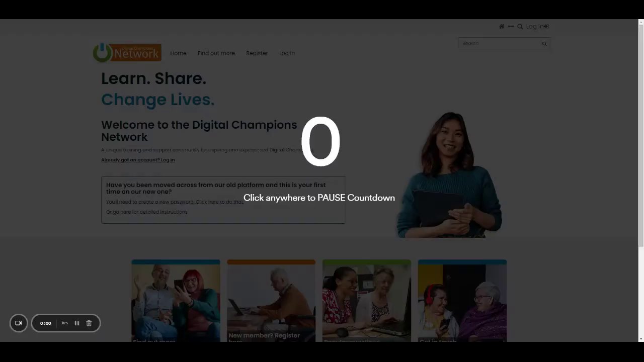Open the Find out more menu item

(216, 53)
